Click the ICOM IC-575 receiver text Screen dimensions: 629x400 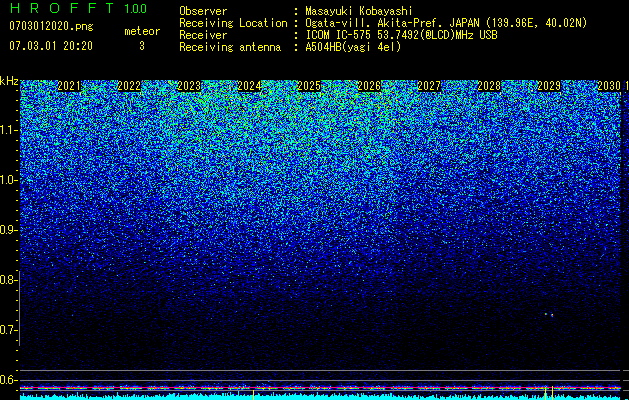coord(401,35)
